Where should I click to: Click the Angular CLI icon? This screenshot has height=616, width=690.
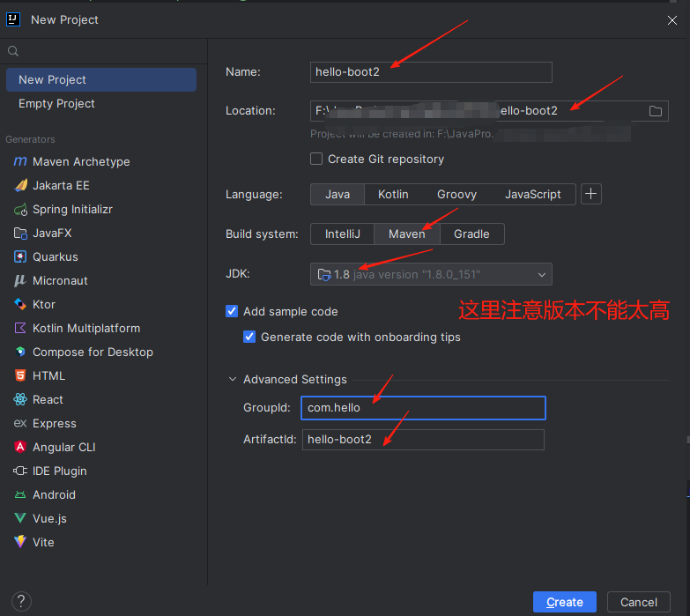coord(20,447)
